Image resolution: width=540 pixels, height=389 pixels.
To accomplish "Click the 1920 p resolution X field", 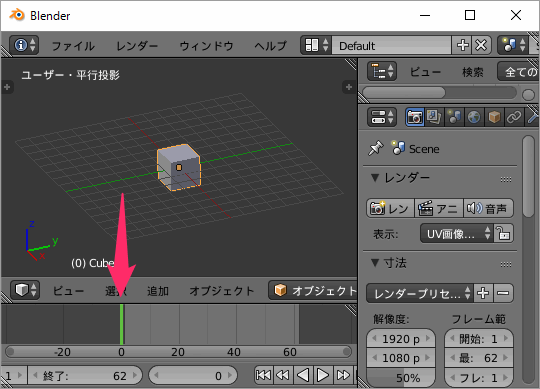I will (401, 339).
